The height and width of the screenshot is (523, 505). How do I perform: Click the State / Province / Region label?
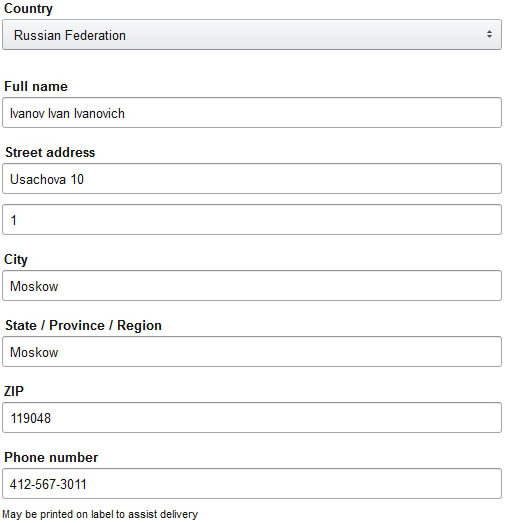83,326
